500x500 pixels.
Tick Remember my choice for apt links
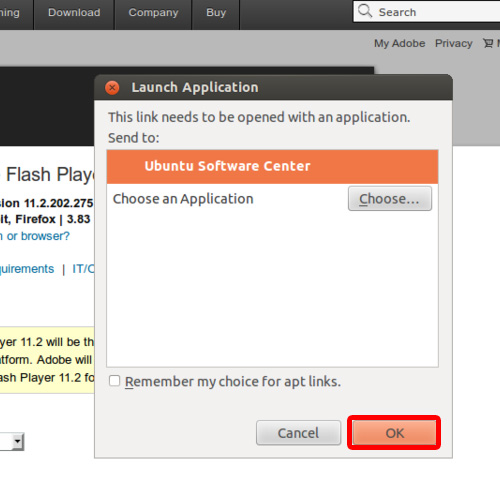coord(114,381)
